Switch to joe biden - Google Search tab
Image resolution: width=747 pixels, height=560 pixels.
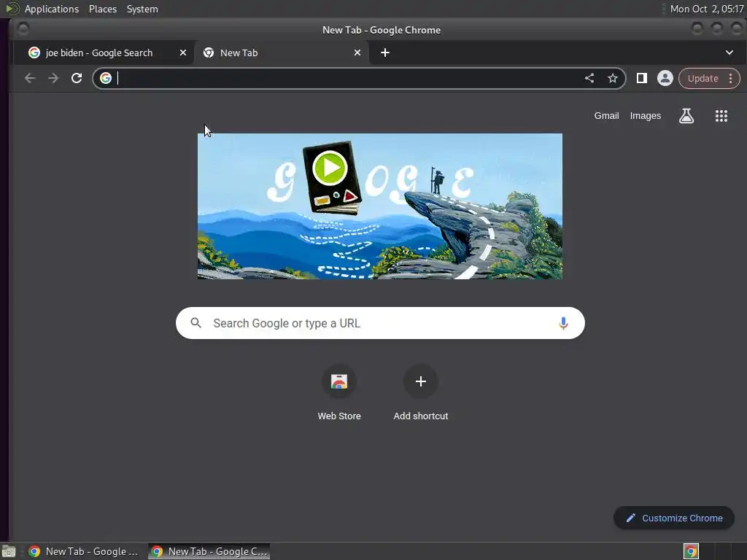coord(104,52)
